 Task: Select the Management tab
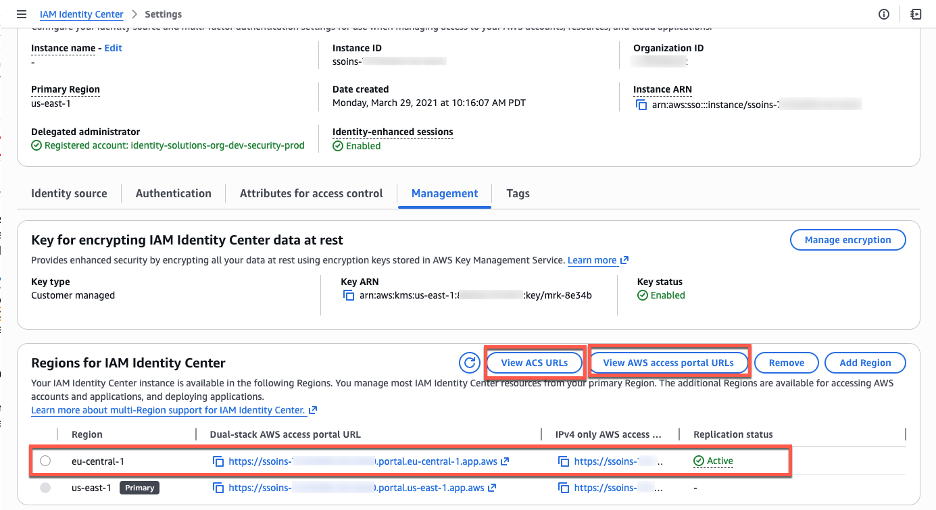[444, 193]
